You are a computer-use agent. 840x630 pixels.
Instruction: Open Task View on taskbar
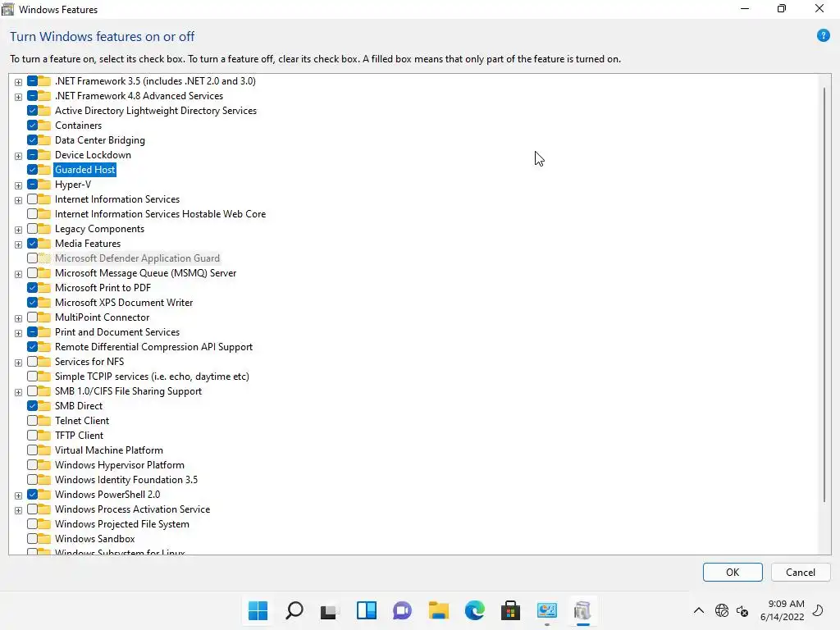click(x=330, y=610)
